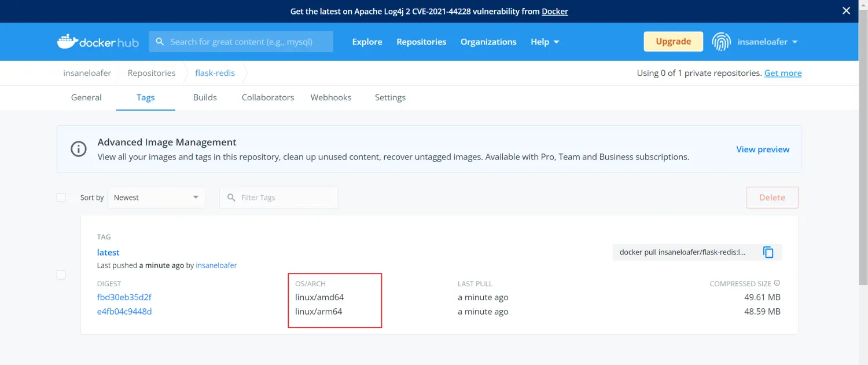Click the Repositories breadcrumb
Screen dimensions: 868x365
152,73
